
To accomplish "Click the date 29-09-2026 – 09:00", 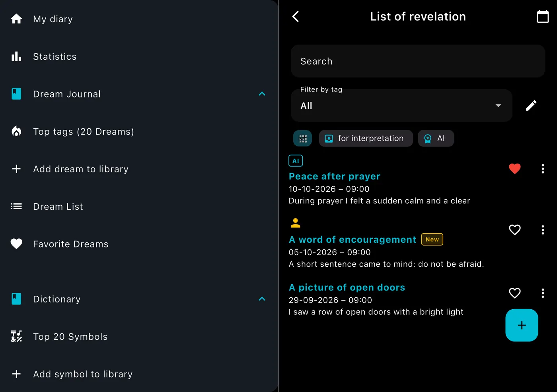I will click(330, 300).
